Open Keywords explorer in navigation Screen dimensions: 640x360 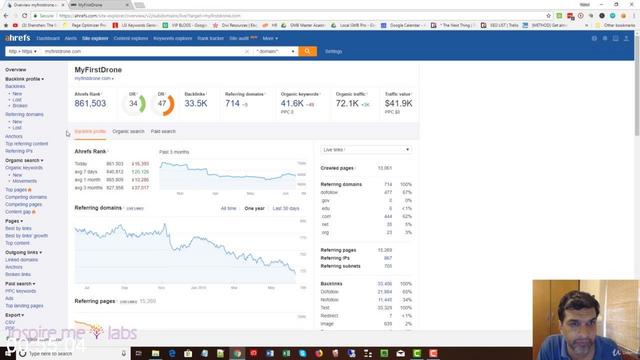click(x=173, y=38)
